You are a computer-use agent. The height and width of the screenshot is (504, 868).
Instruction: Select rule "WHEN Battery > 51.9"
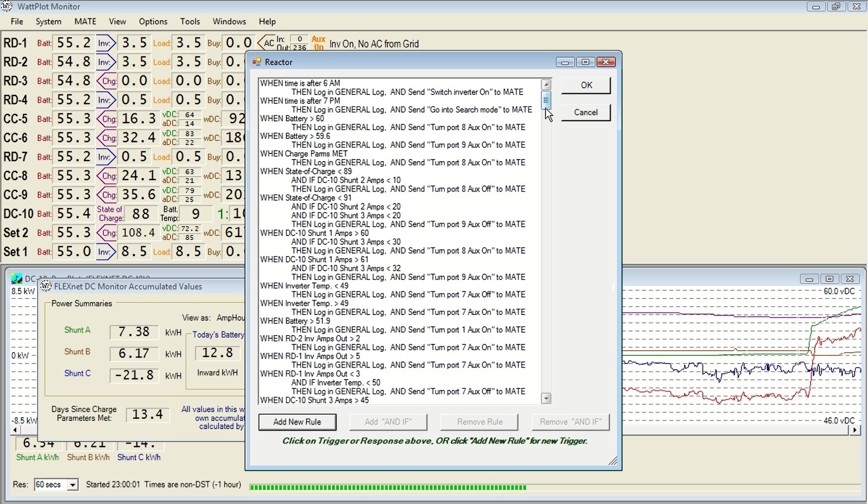(295, 321)
